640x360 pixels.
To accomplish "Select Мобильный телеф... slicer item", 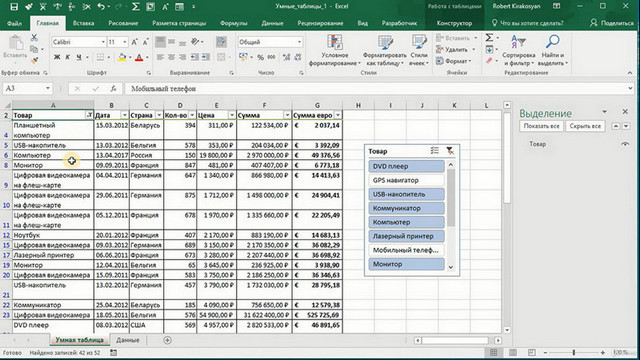I will tap(407, 250).
